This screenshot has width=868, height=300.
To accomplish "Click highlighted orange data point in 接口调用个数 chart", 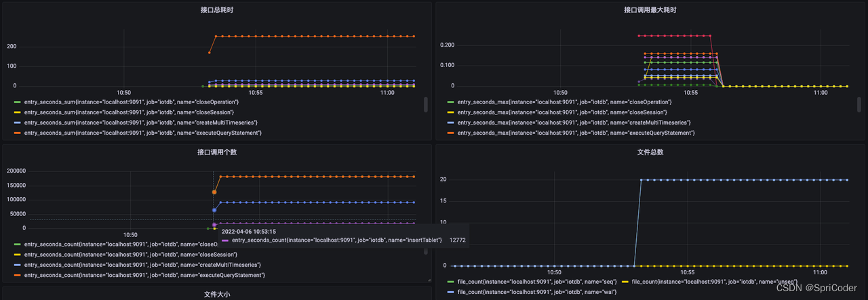I will (214, 192).
